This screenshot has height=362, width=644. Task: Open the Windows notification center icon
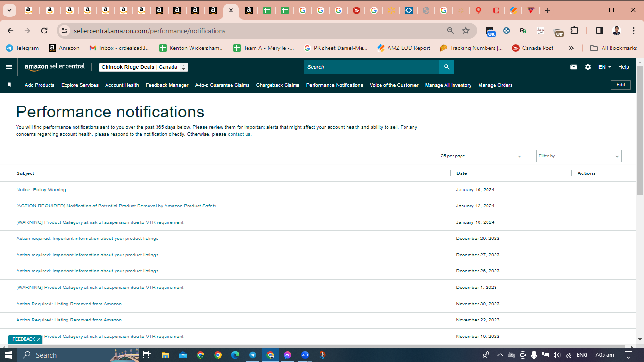coord(628,355)
